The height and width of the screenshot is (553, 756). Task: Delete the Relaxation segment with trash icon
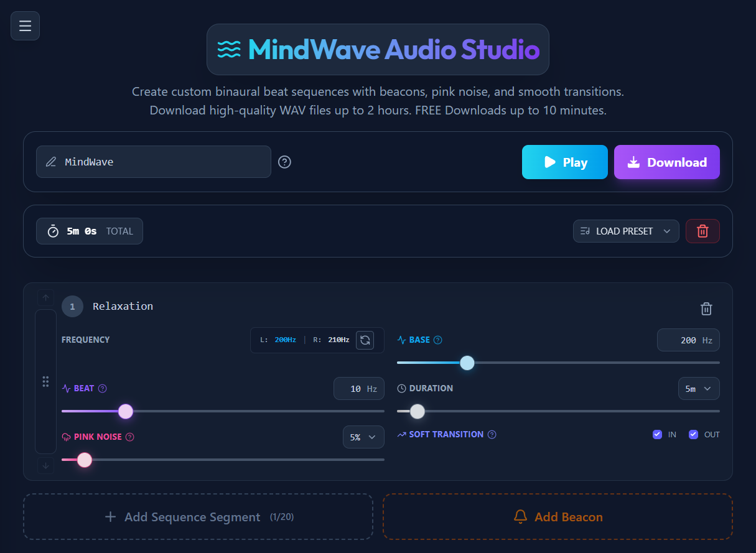coord(706,309)
